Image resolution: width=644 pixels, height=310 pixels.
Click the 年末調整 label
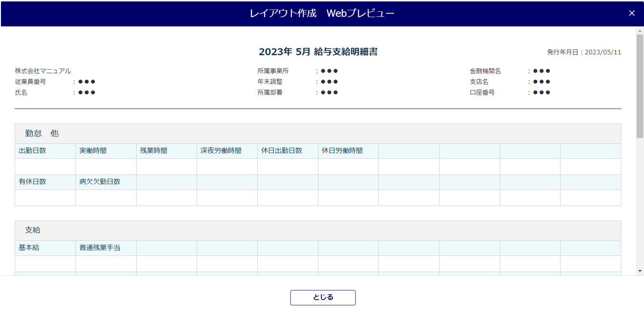(270, 82)
